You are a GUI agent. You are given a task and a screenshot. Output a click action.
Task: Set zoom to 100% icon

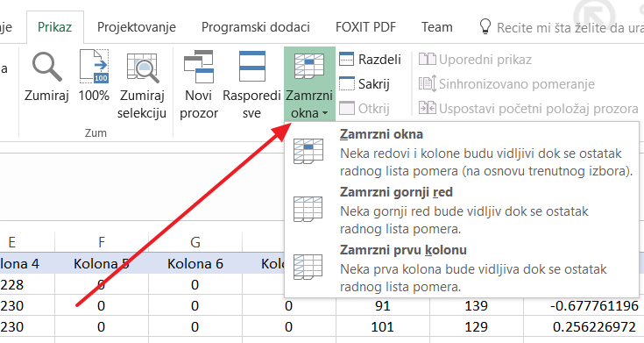click(94, 66)
